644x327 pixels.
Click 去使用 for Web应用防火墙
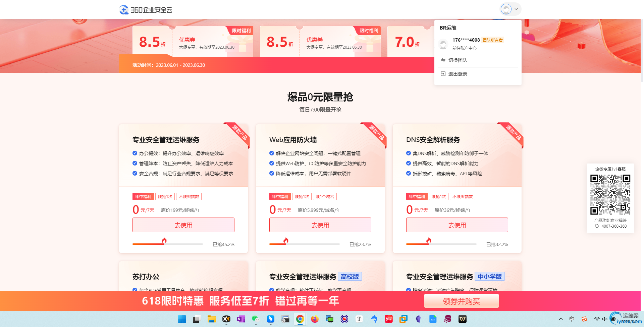[320, 225]
